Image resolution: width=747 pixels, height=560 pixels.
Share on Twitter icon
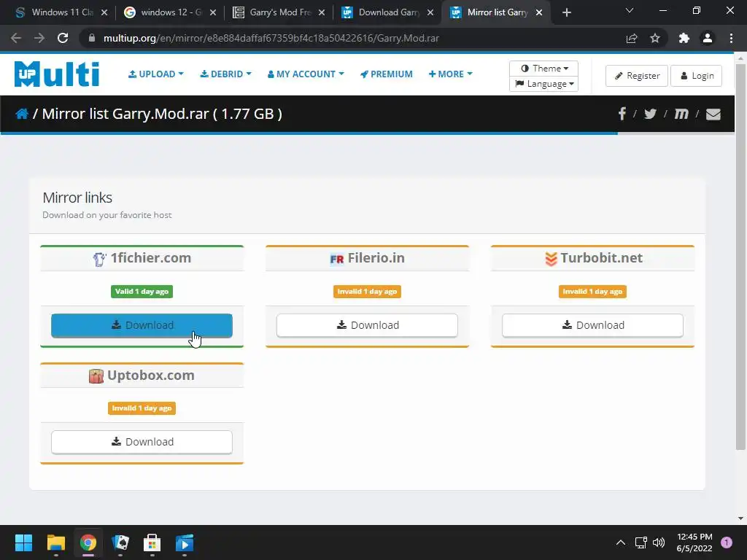click(x=650, y=114)
